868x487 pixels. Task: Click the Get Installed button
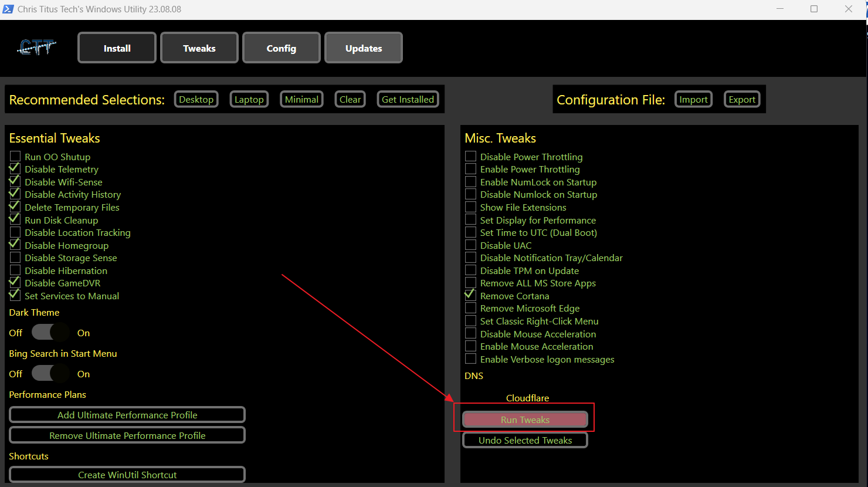[x=408, y=99]
